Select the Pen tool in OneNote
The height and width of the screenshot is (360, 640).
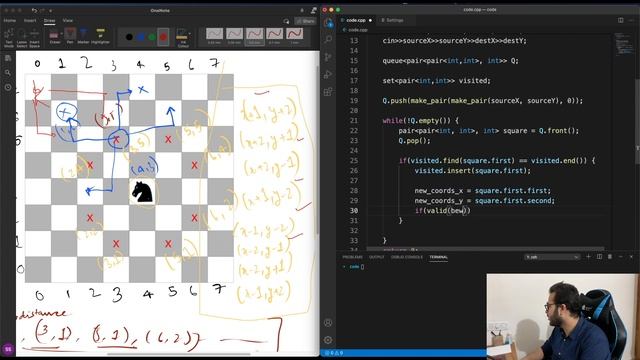(70, 36)
